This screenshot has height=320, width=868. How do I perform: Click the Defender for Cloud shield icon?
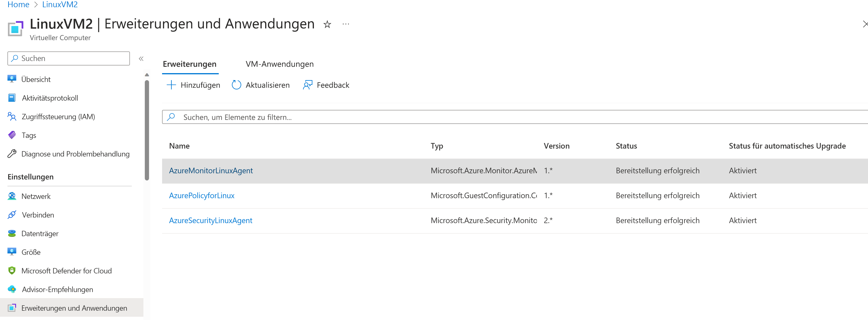12,271
